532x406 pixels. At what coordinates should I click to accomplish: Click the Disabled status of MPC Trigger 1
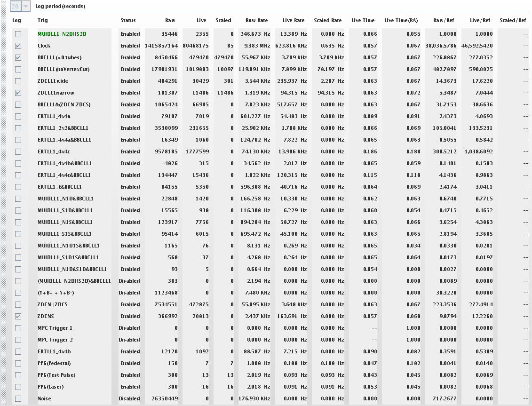point(129,328)
